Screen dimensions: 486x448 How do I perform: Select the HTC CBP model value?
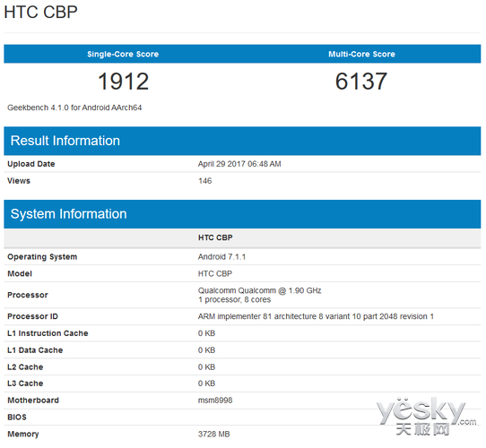[215, 274]
